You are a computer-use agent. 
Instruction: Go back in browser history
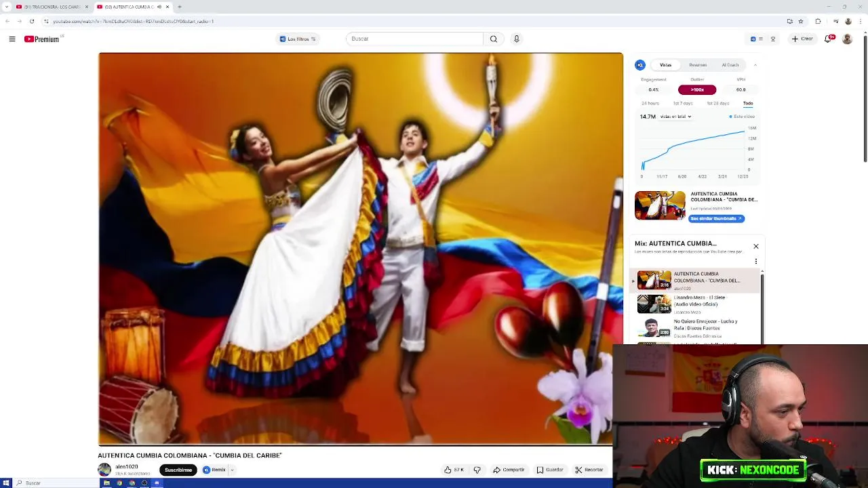coord(7,21)
